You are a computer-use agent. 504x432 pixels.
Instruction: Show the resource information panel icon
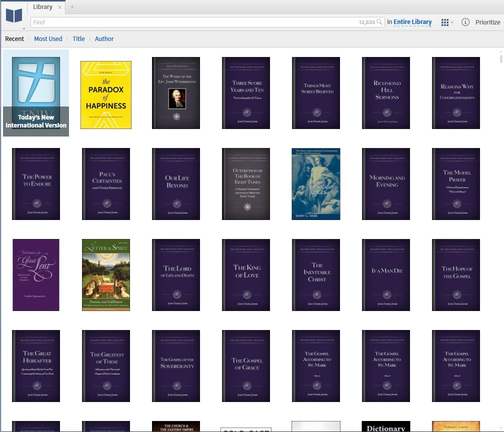point(465,22)
